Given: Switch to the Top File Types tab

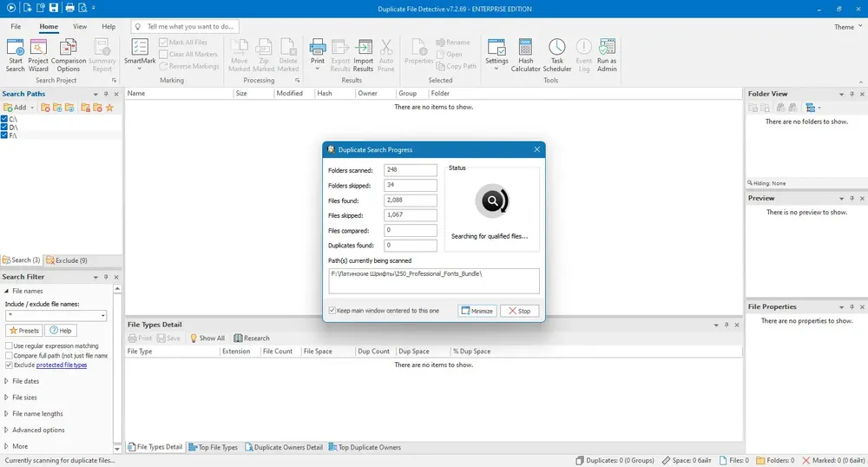Looking at the screenshot, I should [214, 447].
